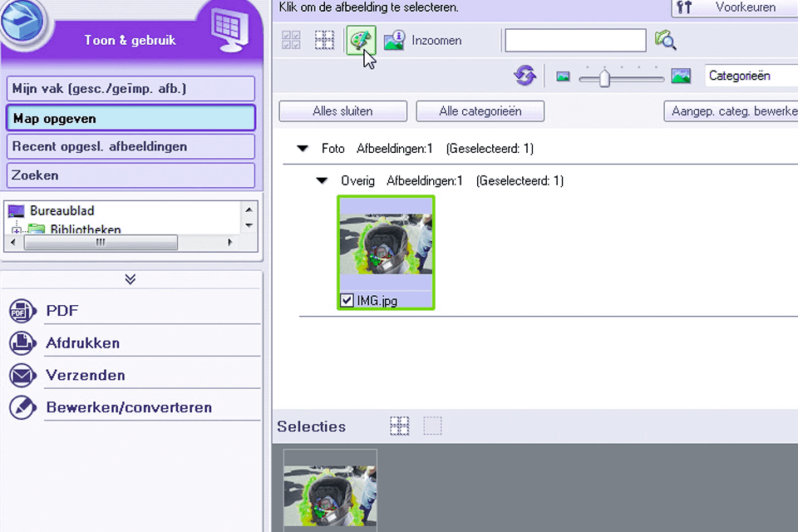Collapse the Overig subcategory

[x=322, y=180]
